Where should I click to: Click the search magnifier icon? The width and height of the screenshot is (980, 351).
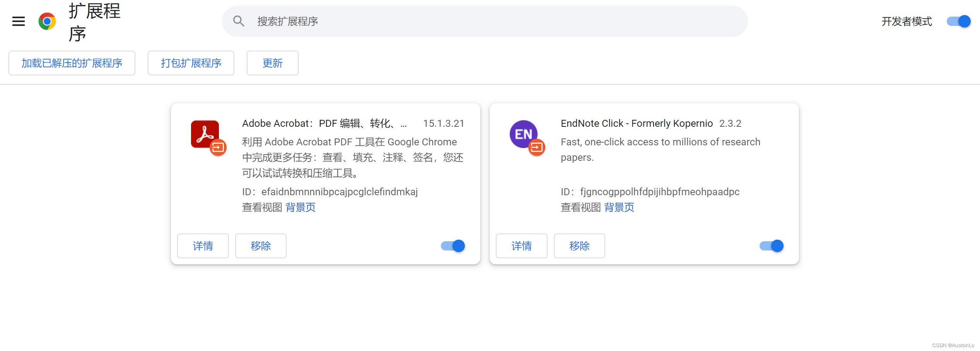[239, 21]
